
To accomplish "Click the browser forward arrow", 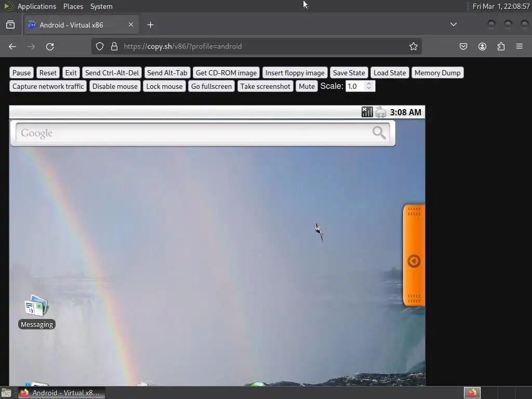I will [31, 46].
